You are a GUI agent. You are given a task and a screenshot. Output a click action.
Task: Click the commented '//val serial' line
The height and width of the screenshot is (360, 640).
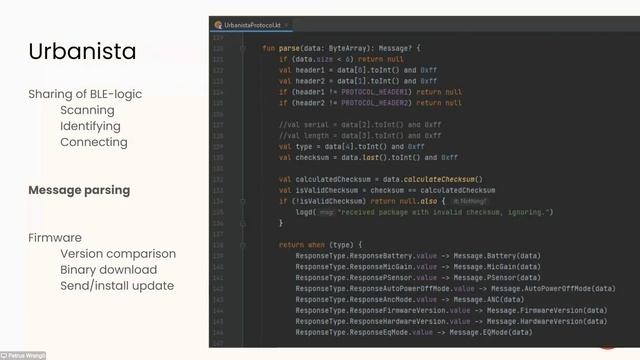(x=360, y=125)
